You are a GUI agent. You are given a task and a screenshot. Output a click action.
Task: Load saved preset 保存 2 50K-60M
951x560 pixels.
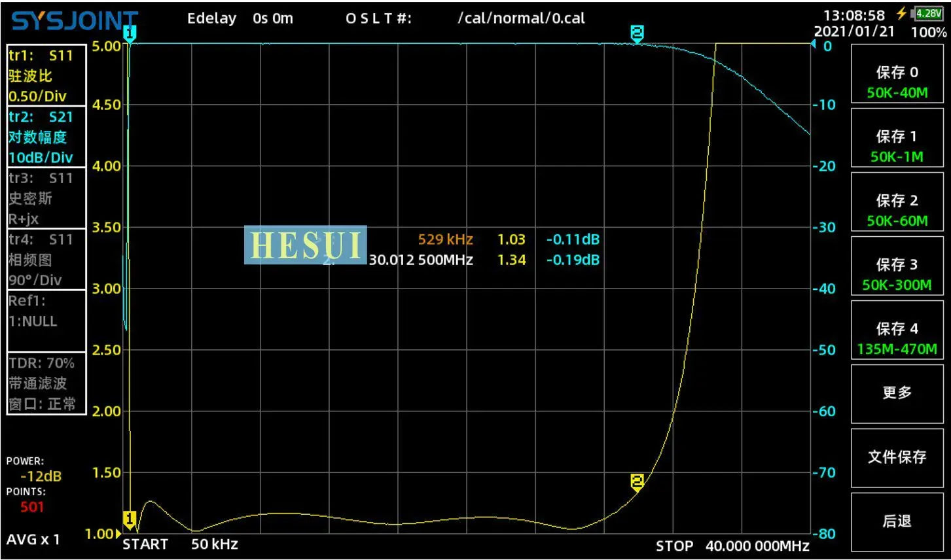click(897, 201)
